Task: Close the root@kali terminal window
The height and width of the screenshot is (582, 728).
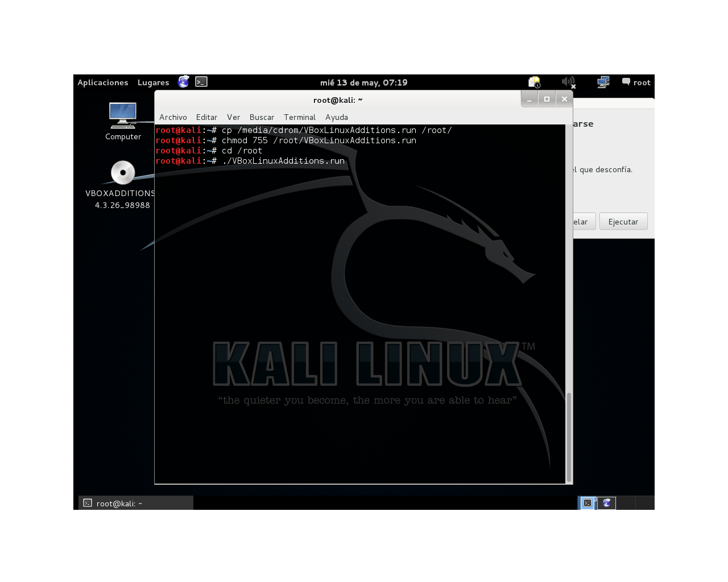Action: pos(564,99)
